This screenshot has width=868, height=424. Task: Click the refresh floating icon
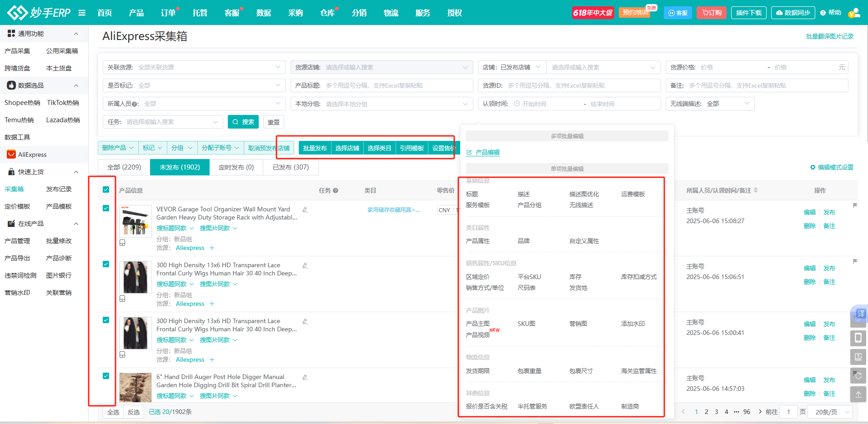858,376
